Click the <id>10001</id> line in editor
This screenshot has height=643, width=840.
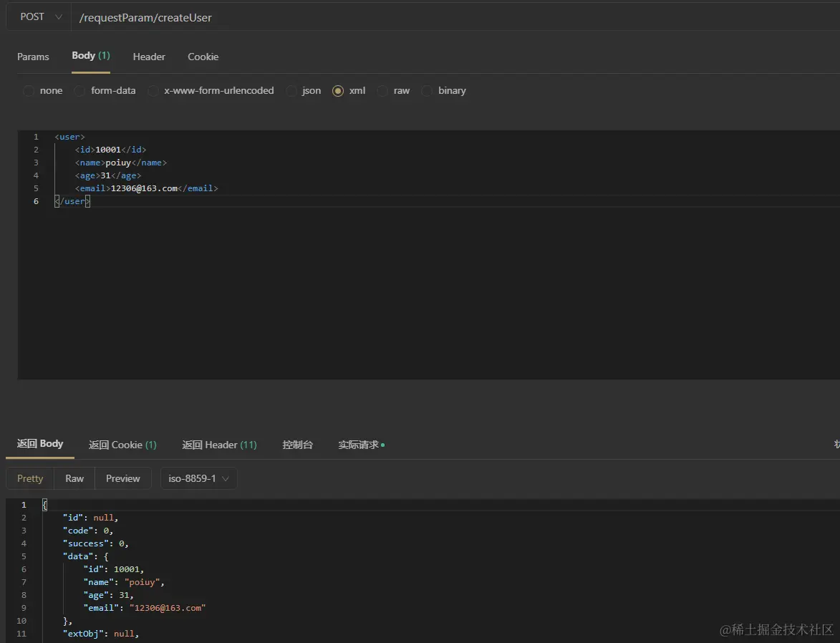coord(110,150)
